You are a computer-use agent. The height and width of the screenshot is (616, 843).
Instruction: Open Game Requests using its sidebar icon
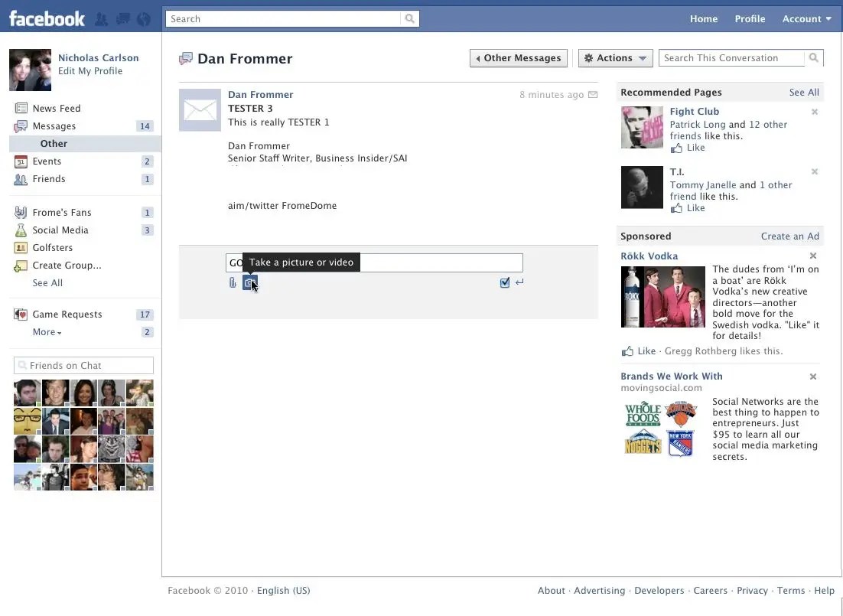click(x=22, y=314)
